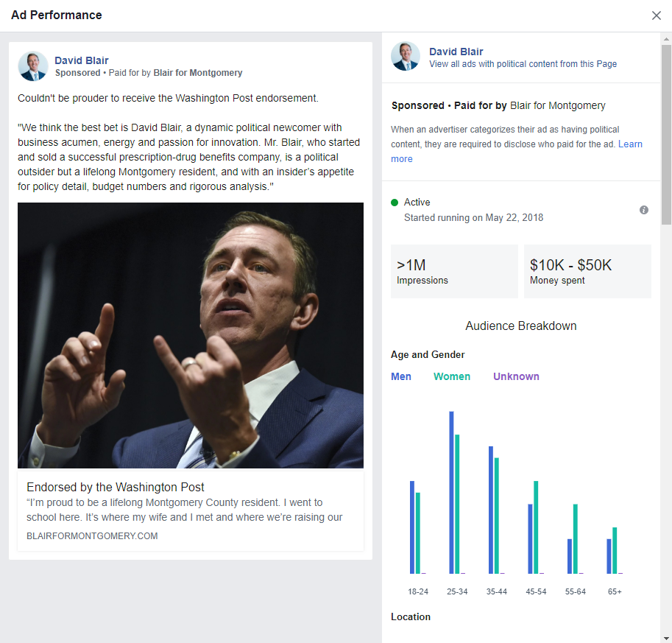Toggle the Men legend in chart

tap(400, 376)
